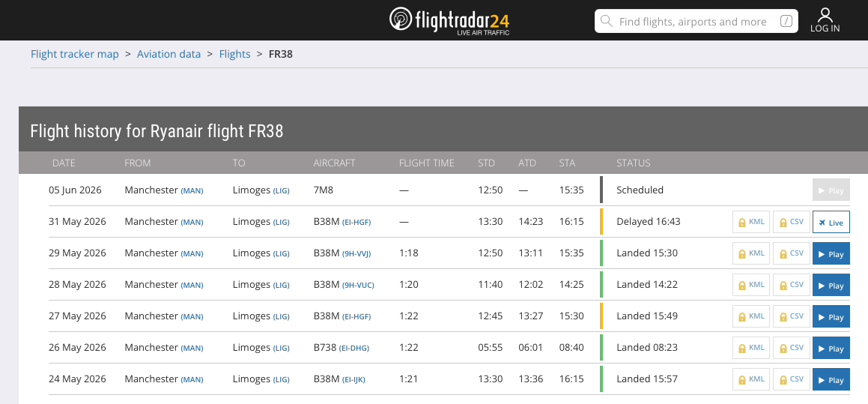This screenshot has width=868, height=404.
Task: Download locked KML for 31 May flight
Action: click(x=751, y=222)
